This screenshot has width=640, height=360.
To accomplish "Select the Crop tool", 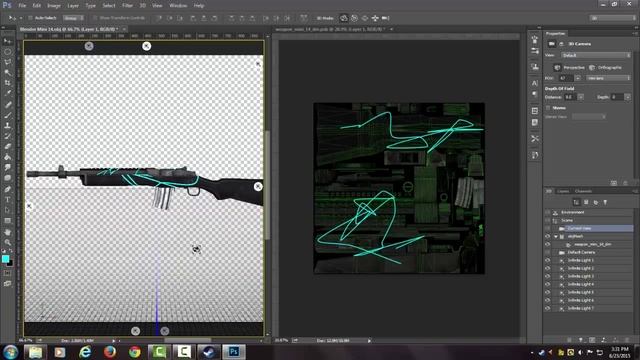I will click(7, 83).
